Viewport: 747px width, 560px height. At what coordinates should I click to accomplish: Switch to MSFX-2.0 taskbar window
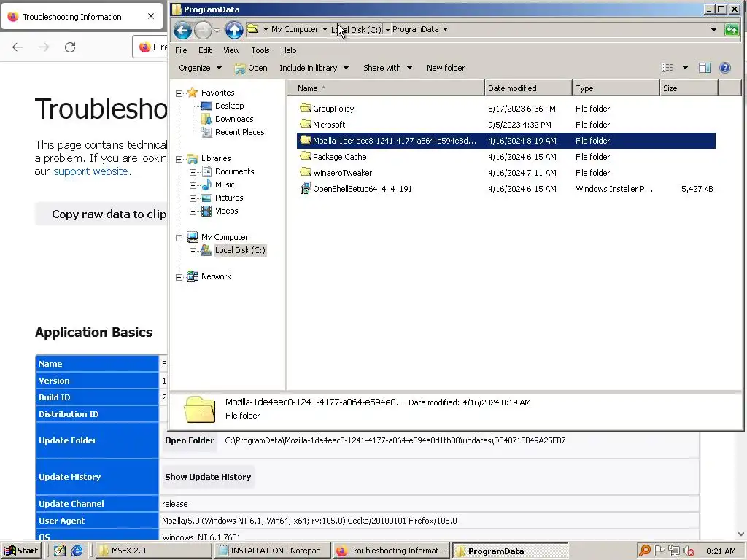coord(153,551)
